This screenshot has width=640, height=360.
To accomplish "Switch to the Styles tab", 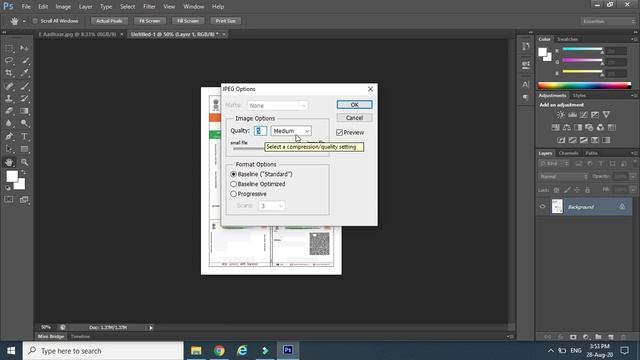I will 579,96.
